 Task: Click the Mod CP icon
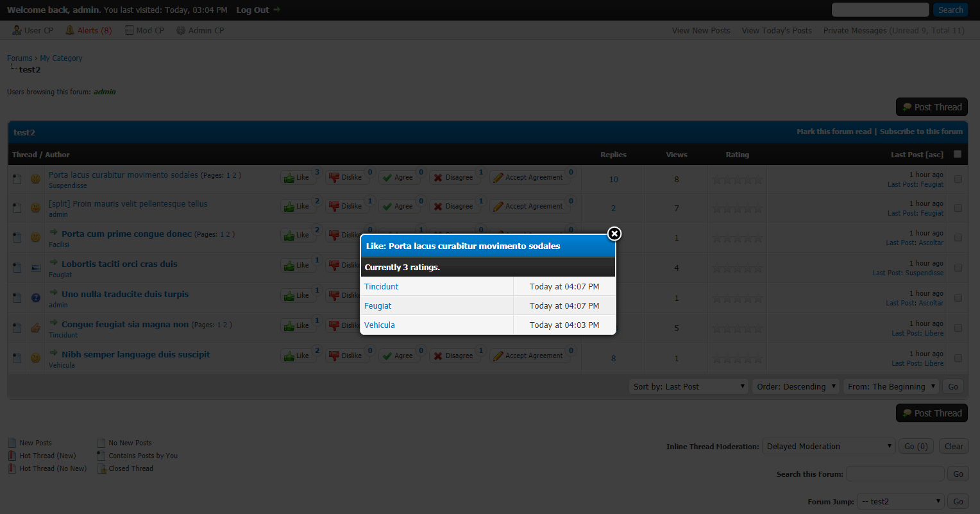(x=129, y=30)
